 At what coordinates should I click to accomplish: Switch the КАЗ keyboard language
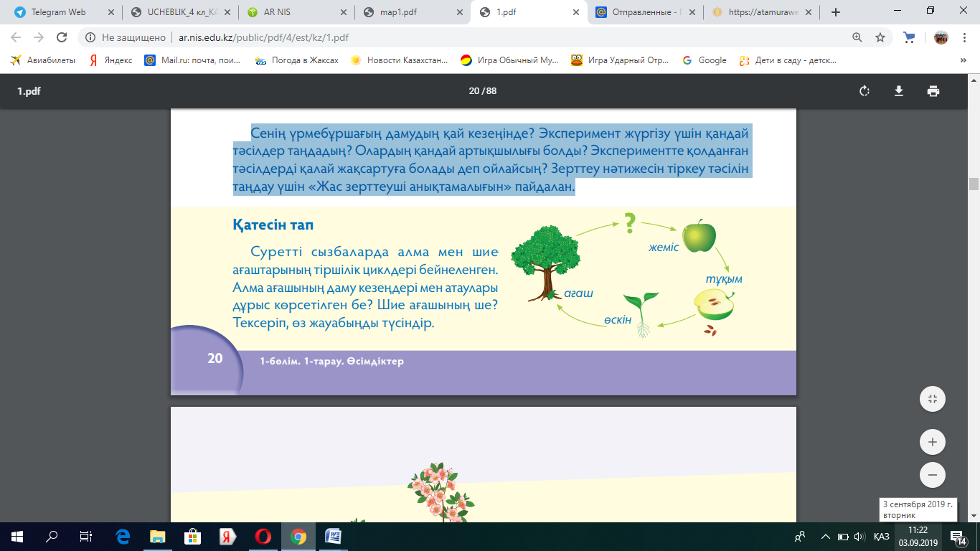(x=882, y=537)
